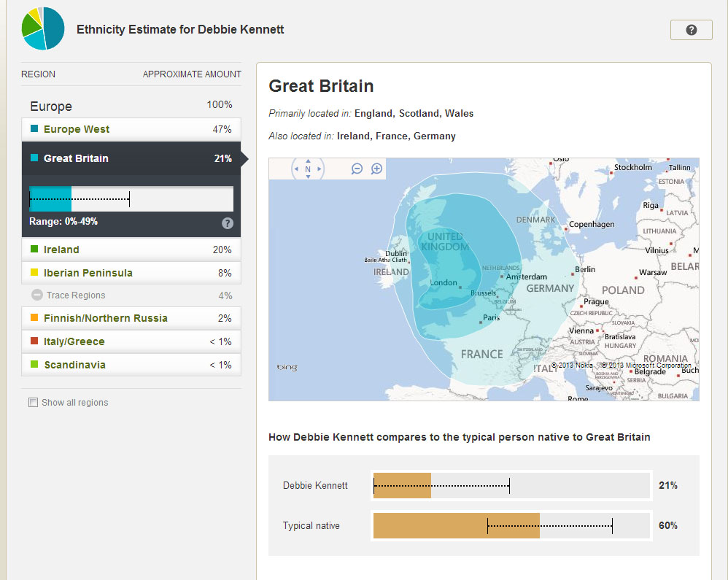The width and height of the screenshot is (728, 580).
Task: Select the Finnish/Northern Russia region
Action: point(131,318)
